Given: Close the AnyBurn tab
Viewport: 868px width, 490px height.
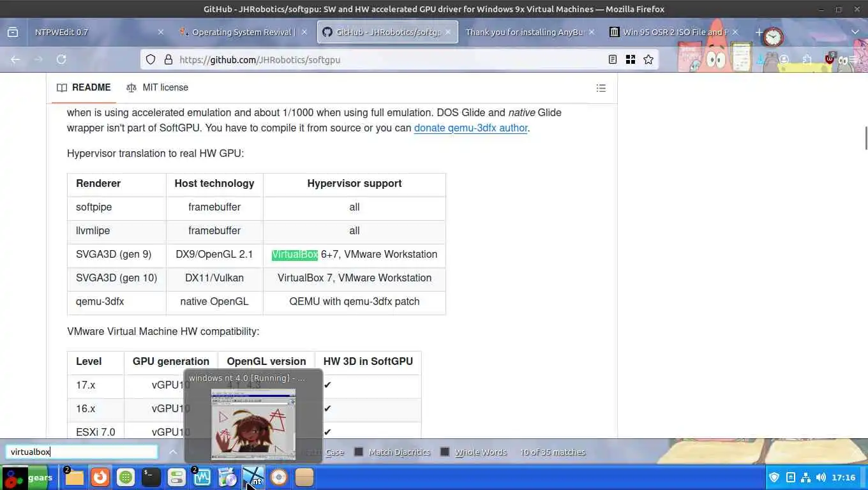Looking at the screenshot, I should (x=592, y=32).
